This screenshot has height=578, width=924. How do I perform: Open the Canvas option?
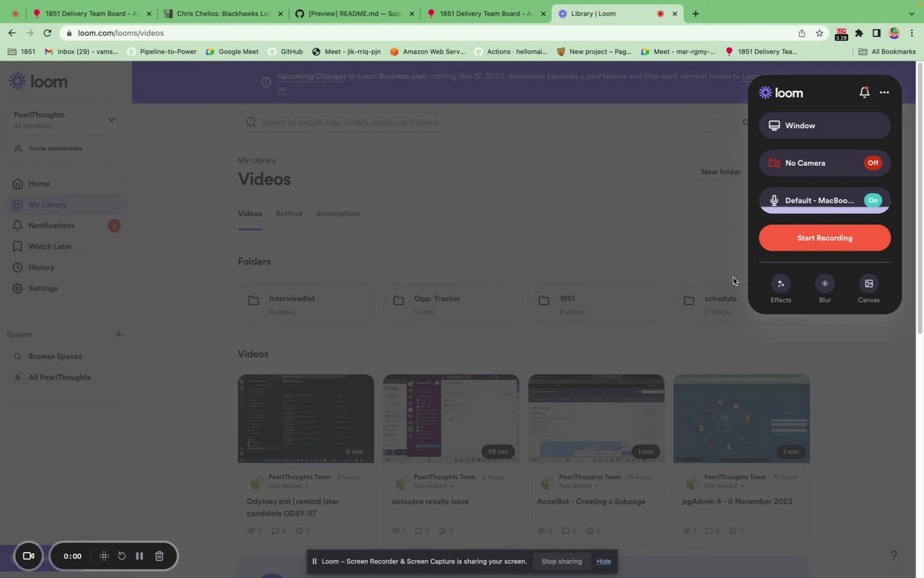868,288
